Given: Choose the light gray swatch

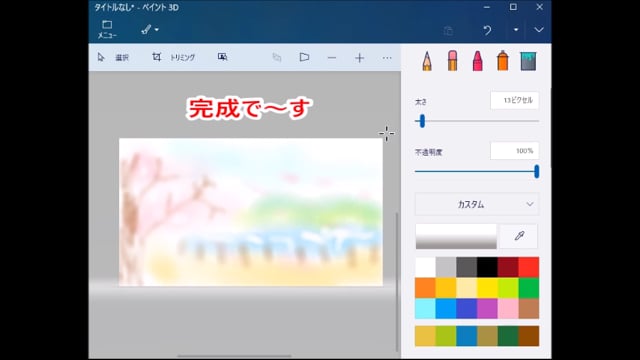Looking at the screenshot, I should [446, 267].
